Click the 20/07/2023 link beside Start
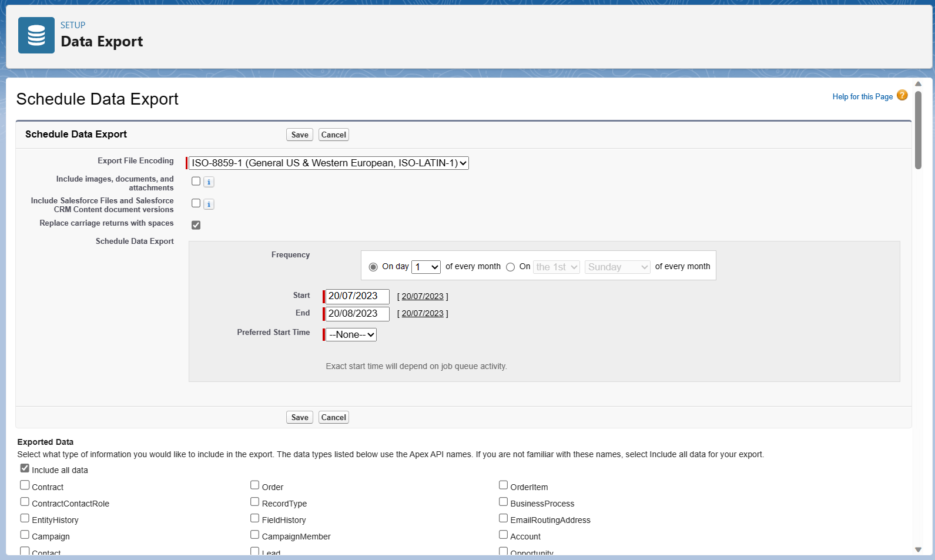 click(x=423, y=296)
